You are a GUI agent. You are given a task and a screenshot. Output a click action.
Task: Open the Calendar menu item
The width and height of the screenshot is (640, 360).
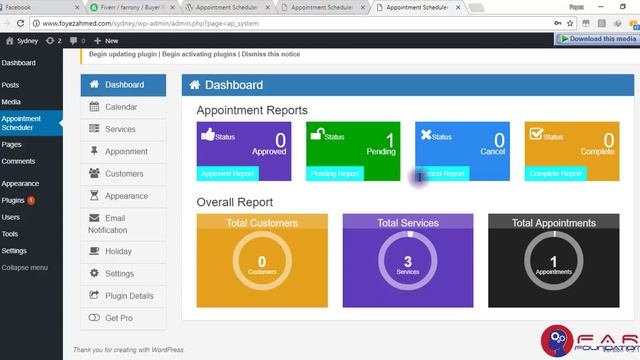123,107
